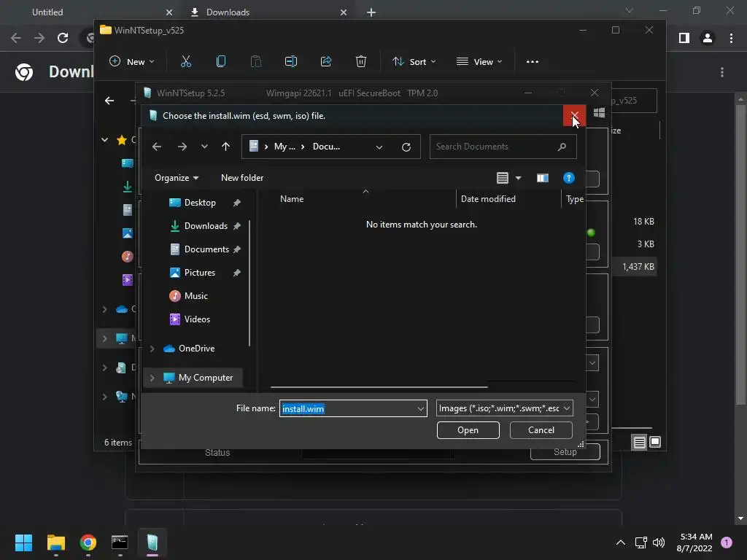Open Downloads page three-dot menu
This screenshot has width=747, height=560.
point(722,72)
